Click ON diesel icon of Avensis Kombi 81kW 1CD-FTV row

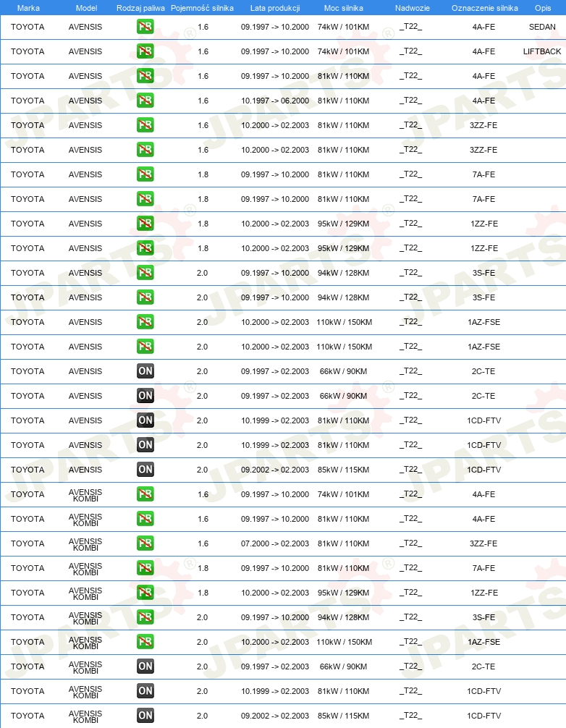click(x=145, y=691)
